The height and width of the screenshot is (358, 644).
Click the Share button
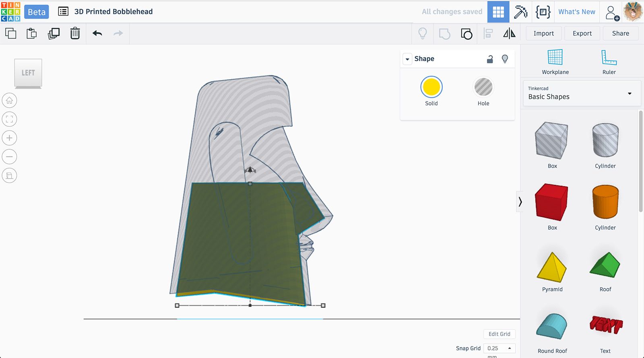(x=621, y=33)
